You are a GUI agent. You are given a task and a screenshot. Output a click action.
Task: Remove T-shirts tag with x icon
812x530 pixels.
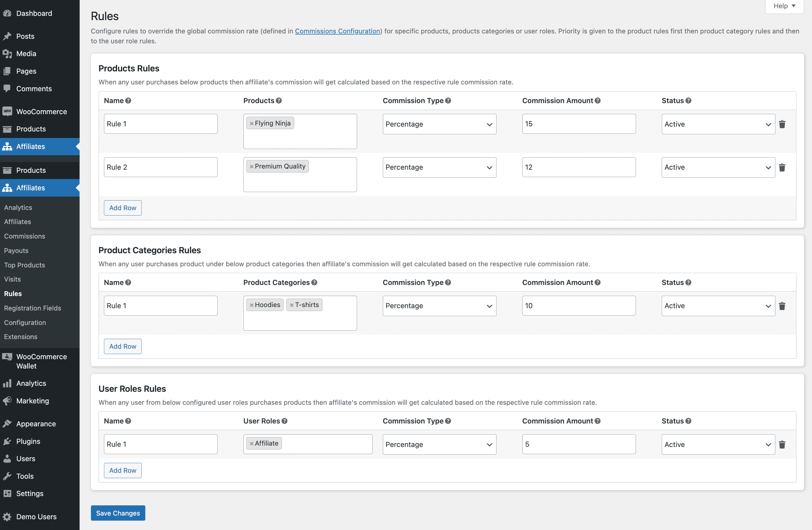coord(292,305)
